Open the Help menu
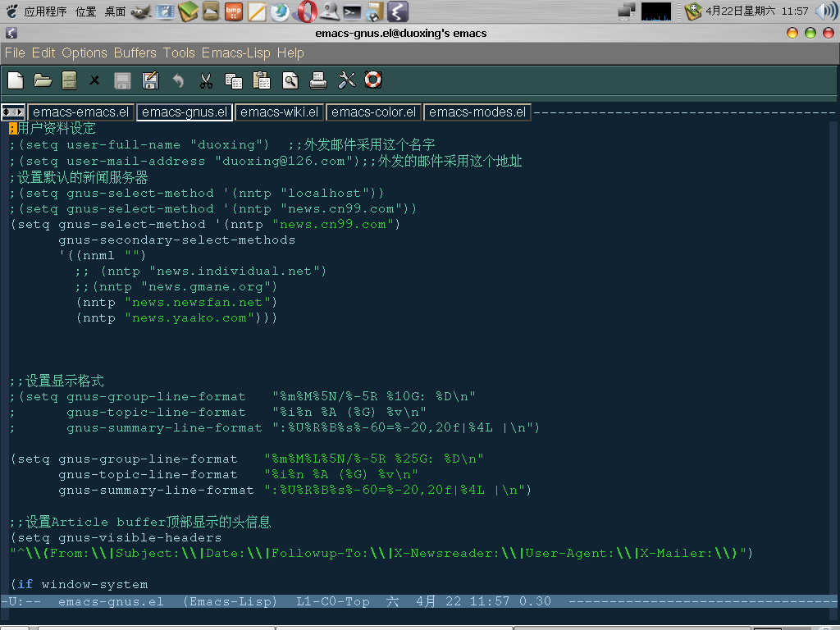840x630 pixels. (x=290, y=53)
